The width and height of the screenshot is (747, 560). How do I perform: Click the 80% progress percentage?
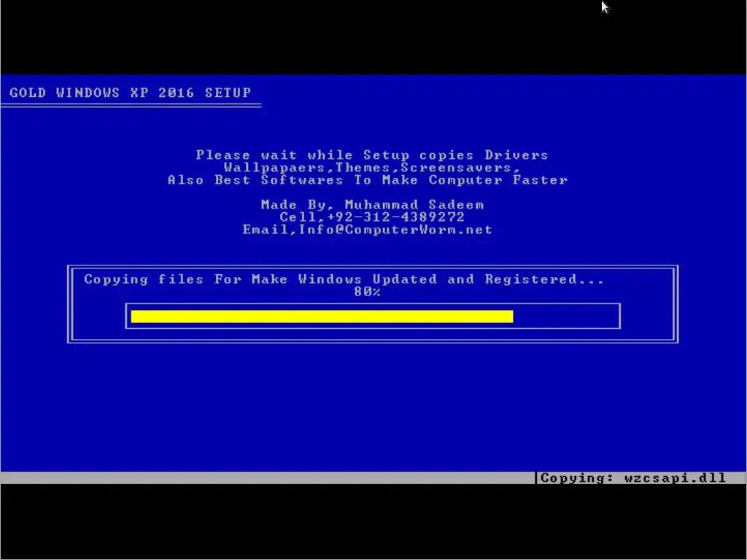tap(368, 292)
